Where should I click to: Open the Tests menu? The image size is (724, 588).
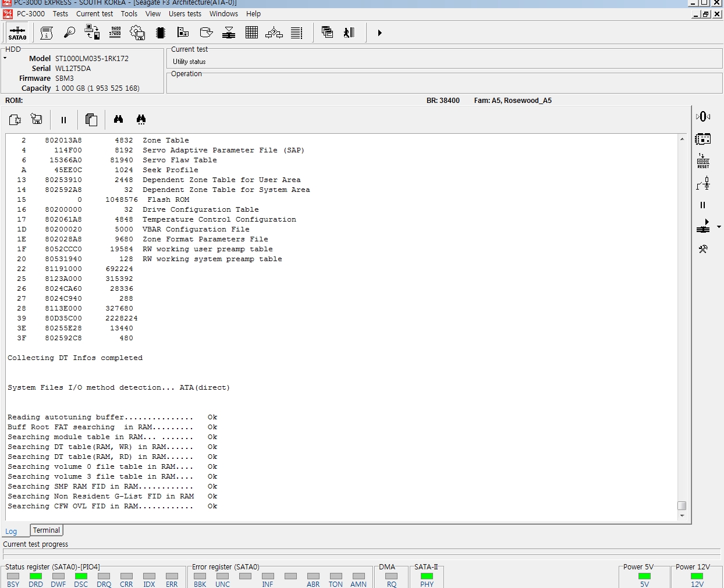click(61, 14)
